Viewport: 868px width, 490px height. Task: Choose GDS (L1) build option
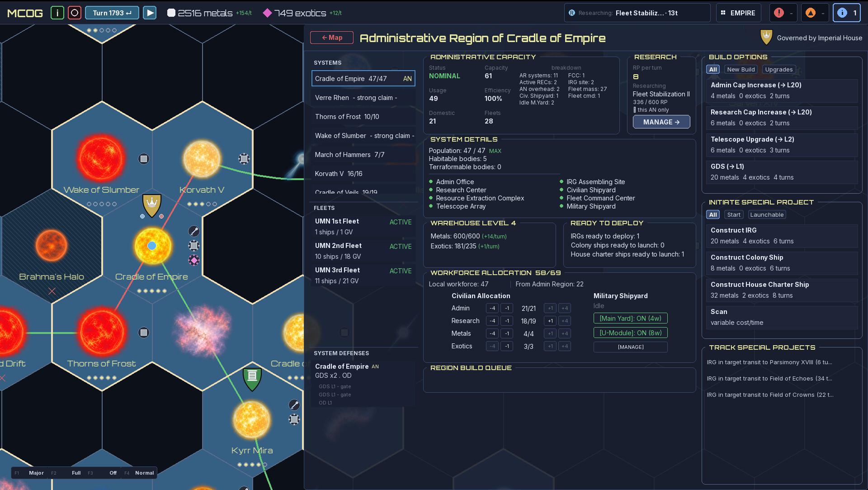pos(782,172)
